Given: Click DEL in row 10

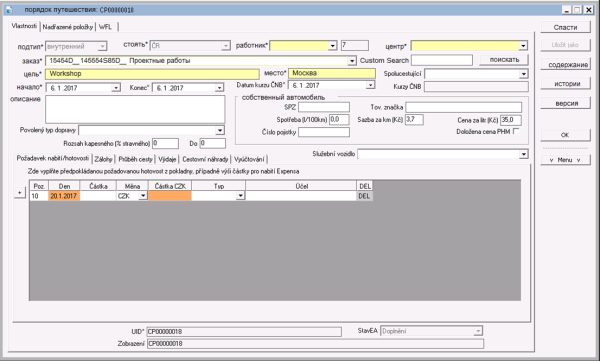Looking at the screenshot, I should 364,196.
